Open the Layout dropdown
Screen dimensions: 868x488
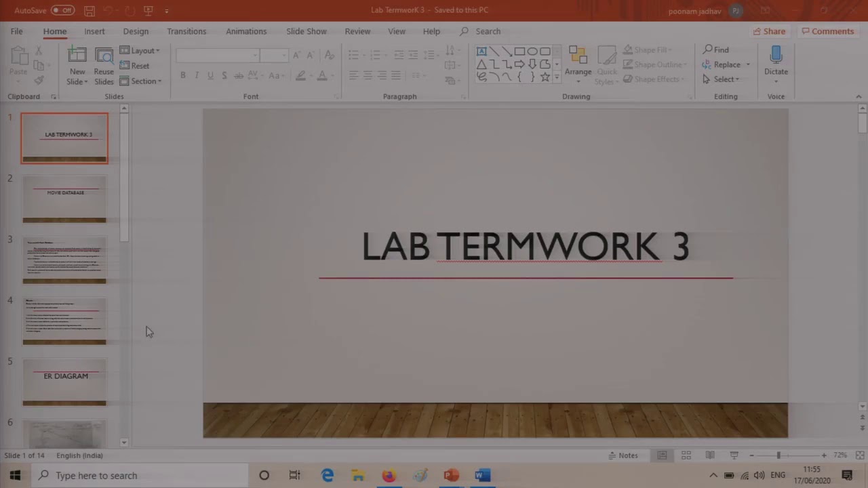click(x=140, y=51)
